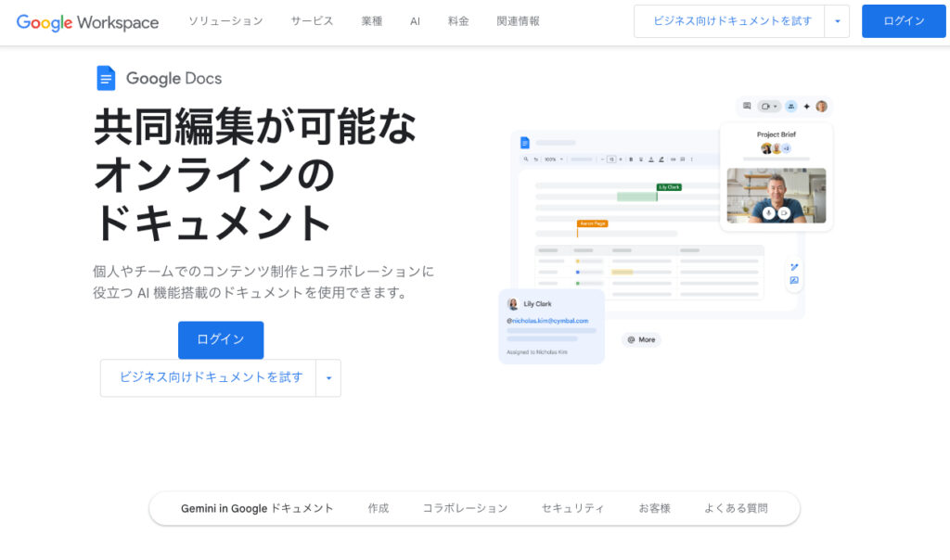Image resolution: width=950 pixels, height=560 pixels.
Task: Click the Gemini sparkle icon in illustration
Action: click(x=806, y=107)
